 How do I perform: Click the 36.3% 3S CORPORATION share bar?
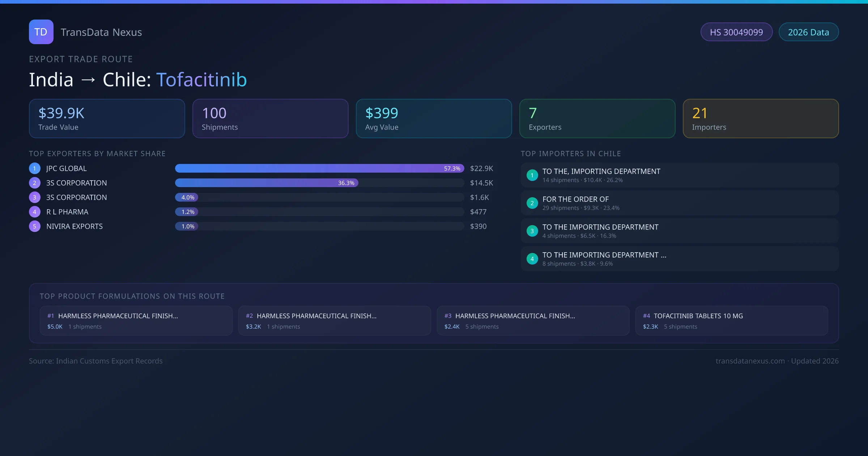267,183
